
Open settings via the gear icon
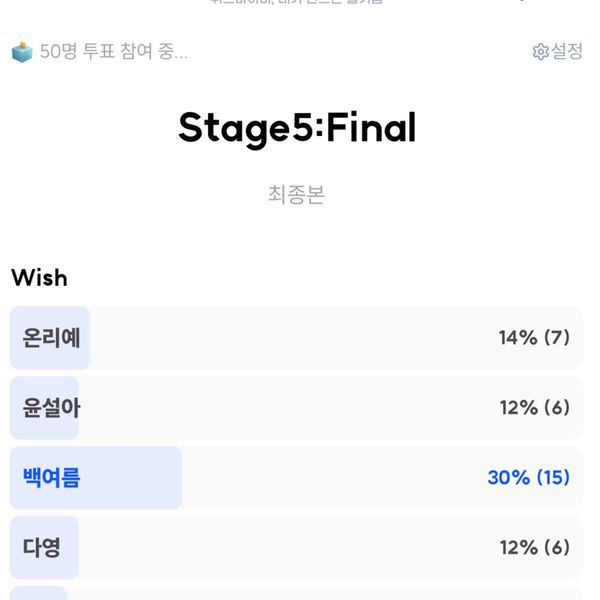coord(540,52)
